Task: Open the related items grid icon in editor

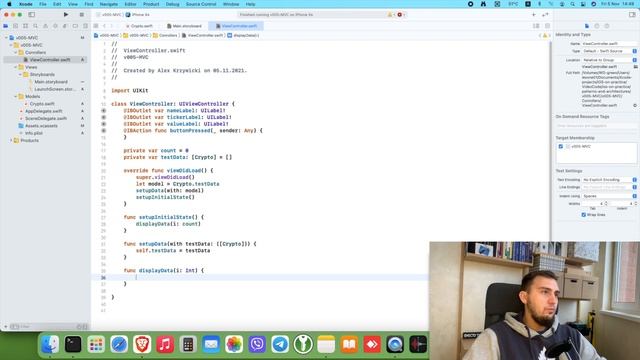Action: (96, 26)
